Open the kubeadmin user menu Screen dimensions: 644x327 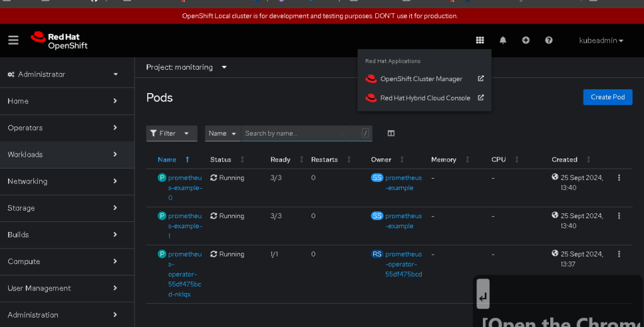[601, 40]
